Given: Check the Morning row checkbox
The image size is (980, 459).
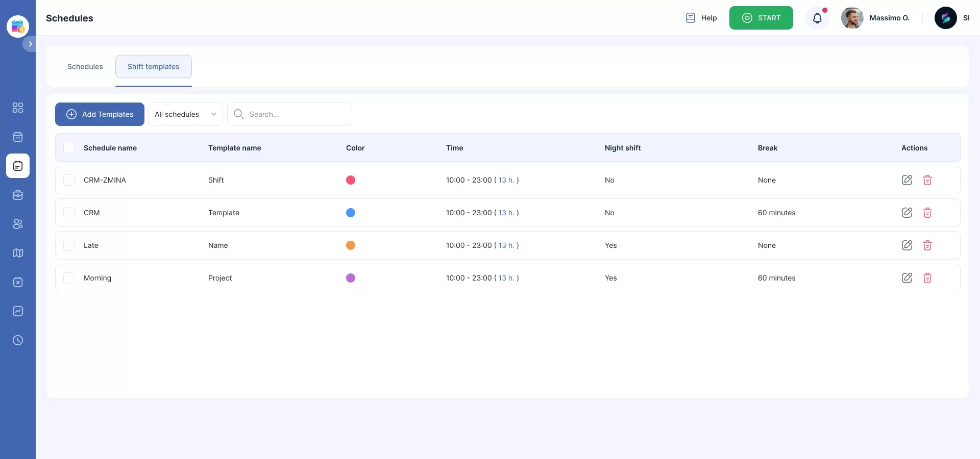Looking at the screenshot, I should point(69,278).
